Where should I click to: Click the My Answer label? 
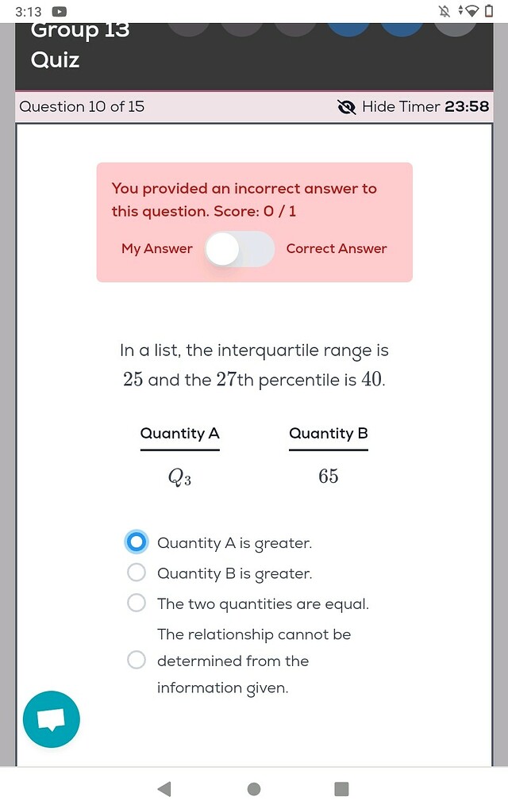(156, 249)
